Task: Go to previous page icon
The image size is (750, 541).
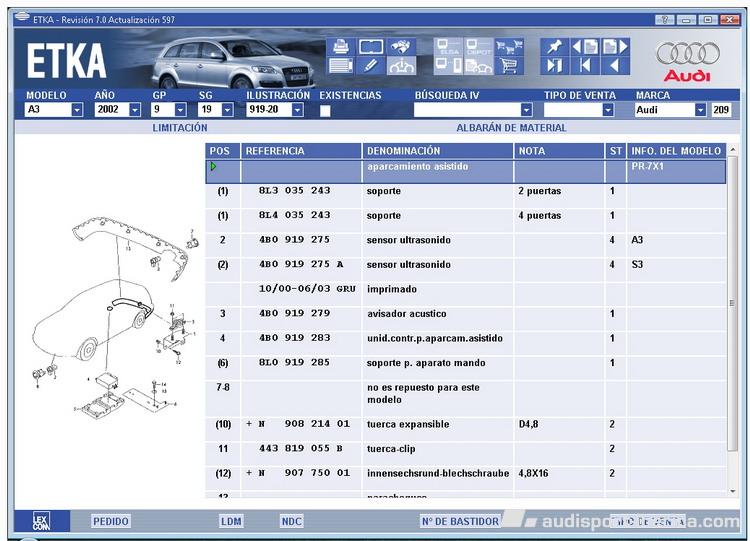Action: 585,47
